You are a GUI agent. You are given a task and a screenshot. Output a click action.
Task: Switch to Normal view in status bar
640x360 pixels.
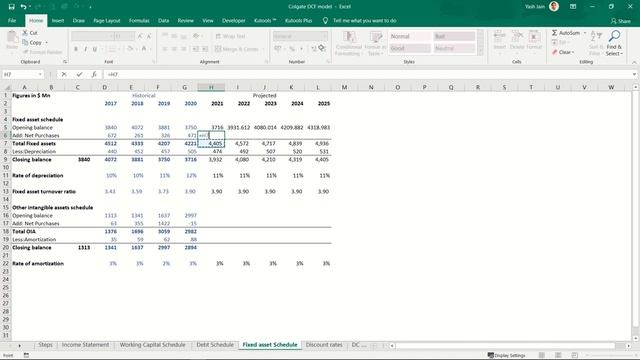point(542,356)
